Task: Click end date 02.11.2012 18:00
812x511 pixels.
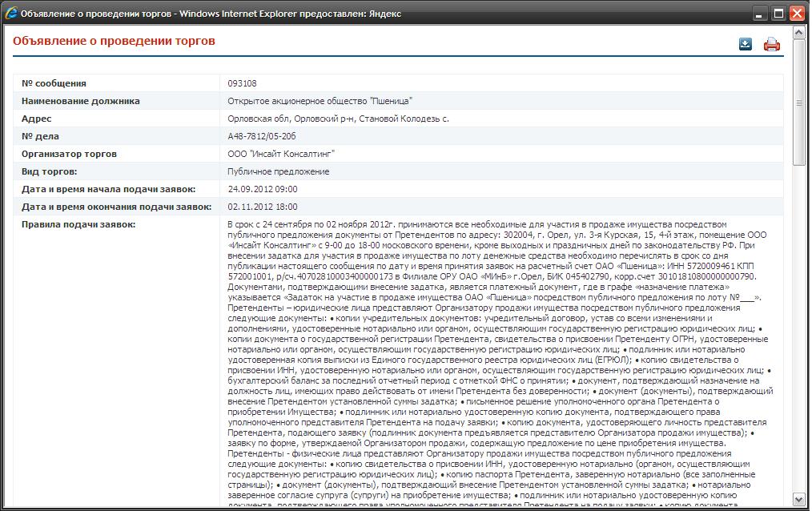Action: click(x=263, y=207)
